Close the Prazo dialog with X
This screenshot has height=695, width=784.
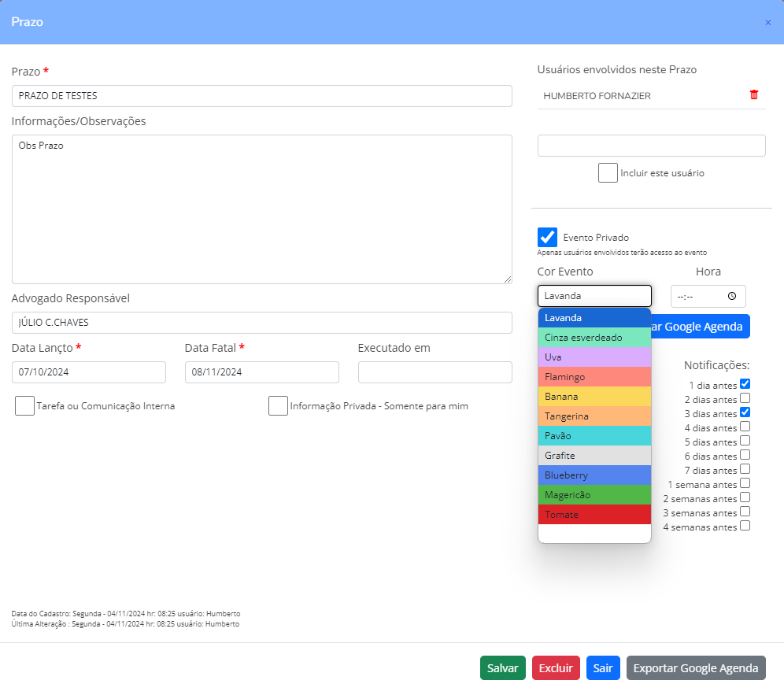click(767, 22)
